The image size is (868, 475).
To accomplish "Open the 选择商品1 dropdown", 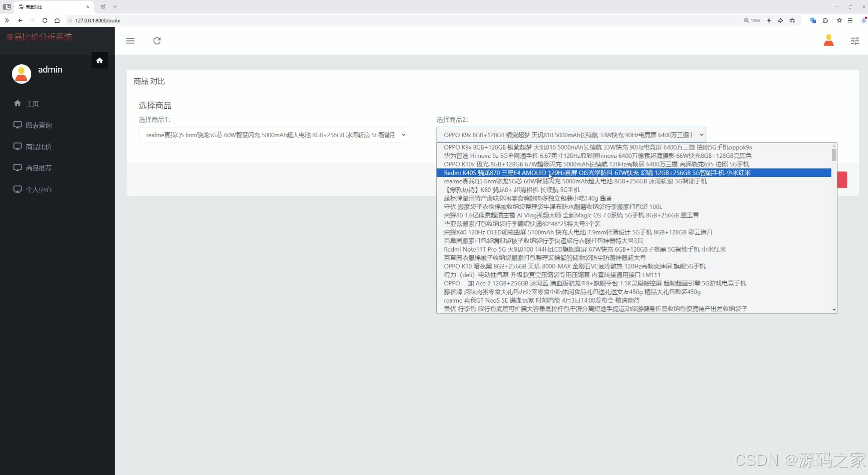I will [273, 135].
